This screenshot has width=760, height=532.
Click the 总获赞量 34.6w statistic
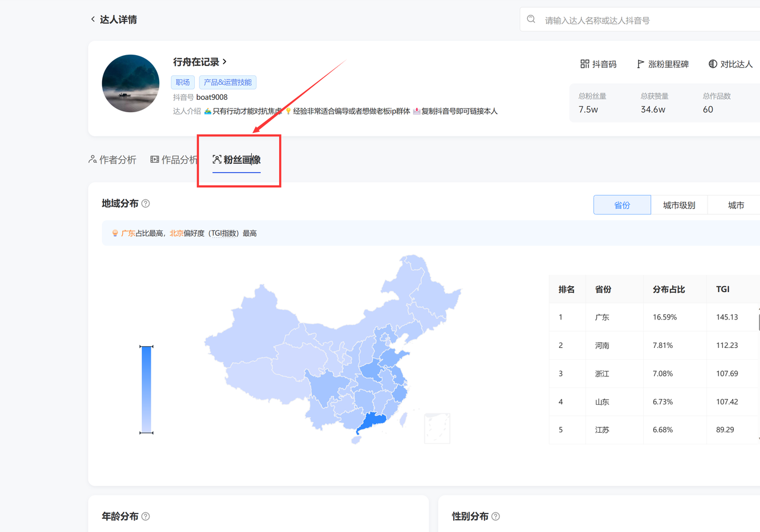coord(654,103)
